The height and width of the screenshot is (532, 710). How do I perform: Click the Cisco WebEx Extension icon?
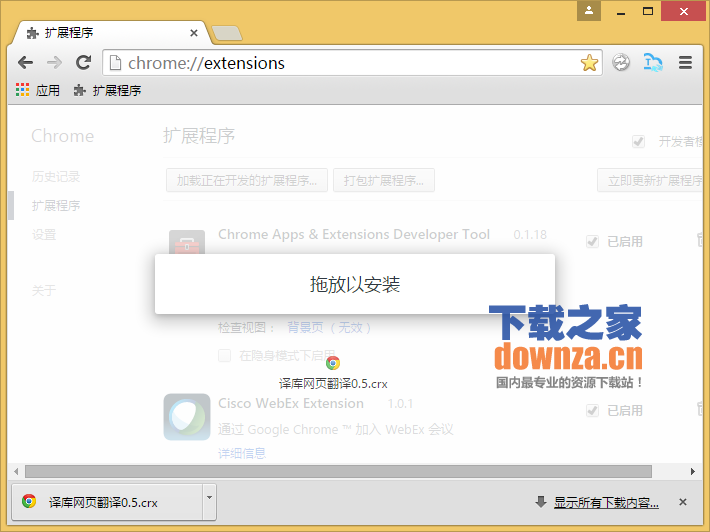point(187,417)
